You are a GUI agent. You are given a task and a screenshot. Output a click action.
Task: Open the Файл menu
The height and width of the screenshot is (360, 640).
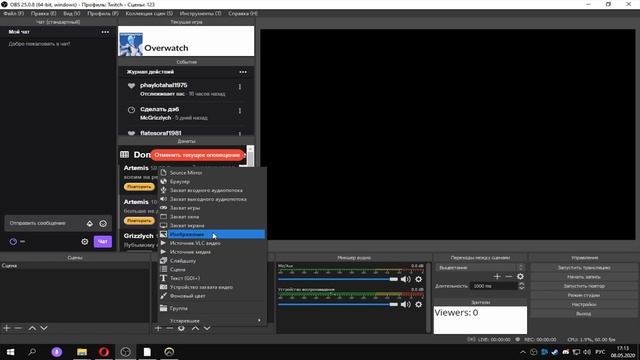click(x=13, y=13)
